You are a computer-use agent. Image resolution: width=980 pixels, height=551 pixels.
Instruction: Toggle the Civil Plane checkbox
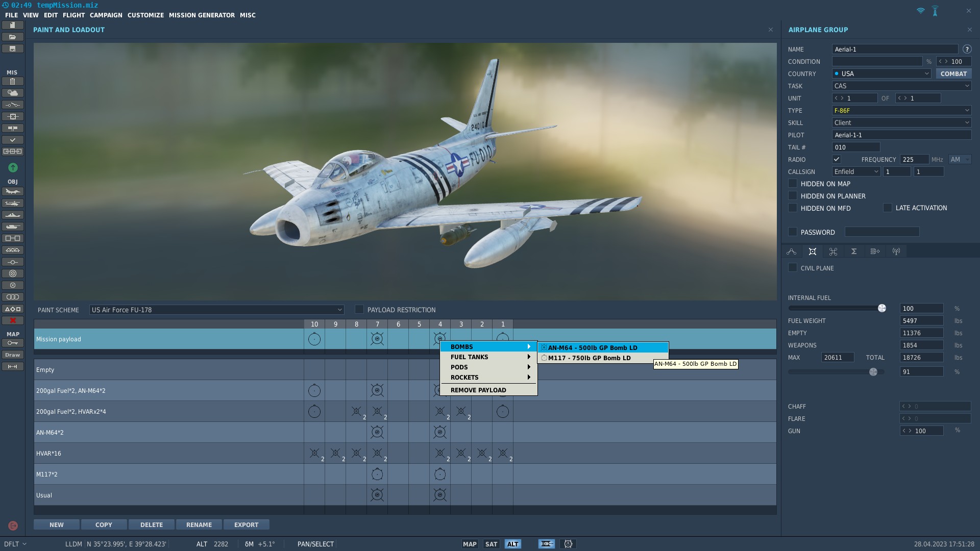(x=793, y=268)
